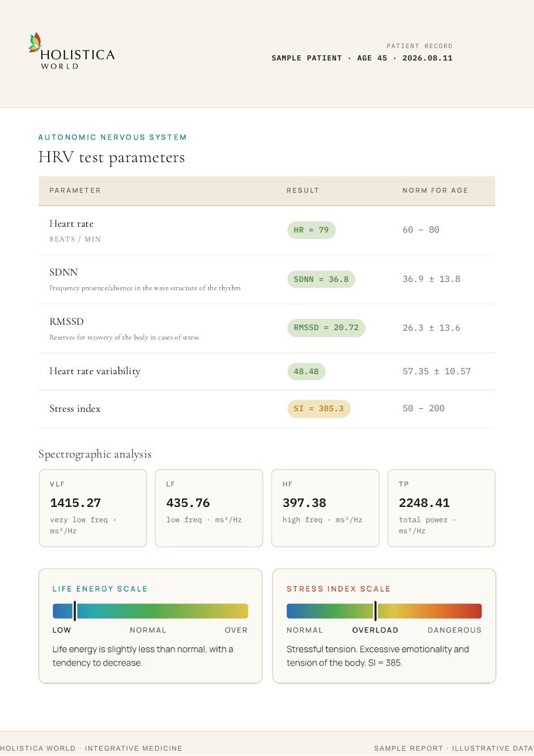This screenshot has height=756, width=534.
Task: Click the 'low freq · ms²/Hz' caption
Action: pos(204,520)
